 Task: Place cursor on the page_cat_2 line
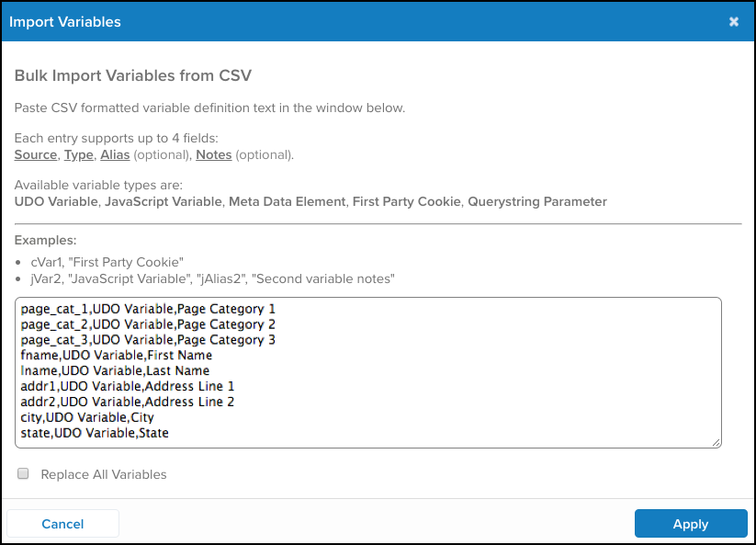pyautogui.click(x=147, y=324)
